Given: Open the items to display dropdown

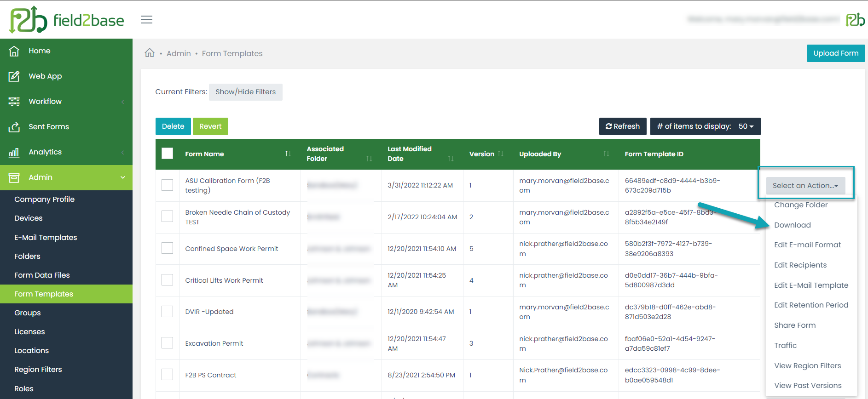Looking at the screenshot, I should tap(705, 126).
